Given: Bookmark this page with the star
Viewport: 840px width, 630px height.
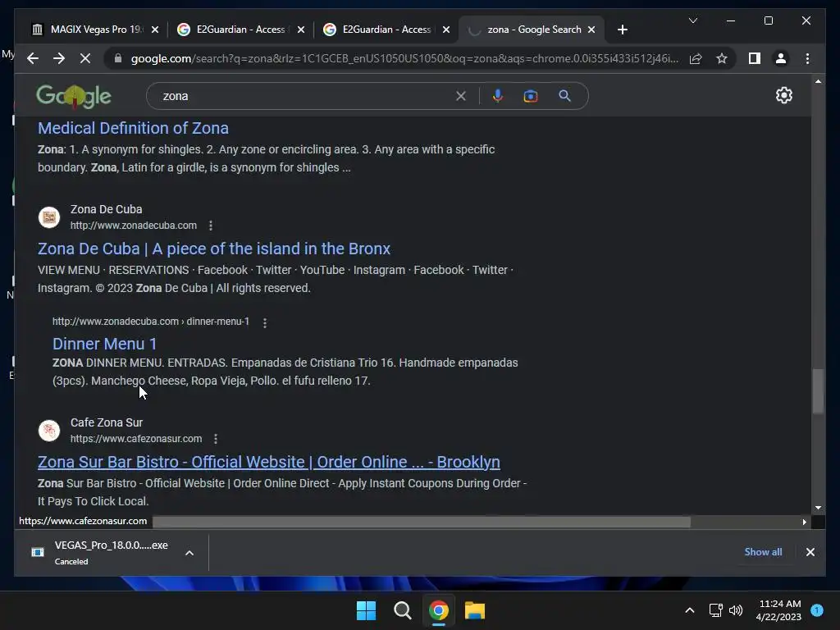Looking at the screenshot, I should tap(722, 58).
